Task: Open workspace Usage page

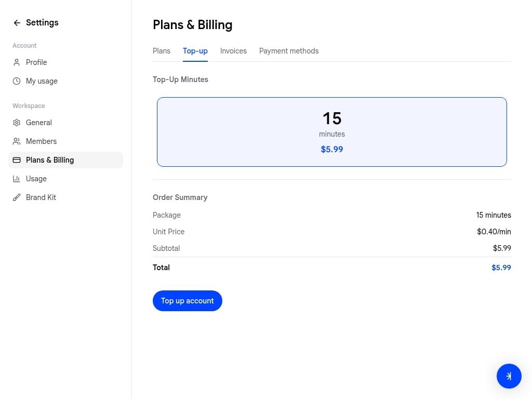Action: (x=65, y=179)
